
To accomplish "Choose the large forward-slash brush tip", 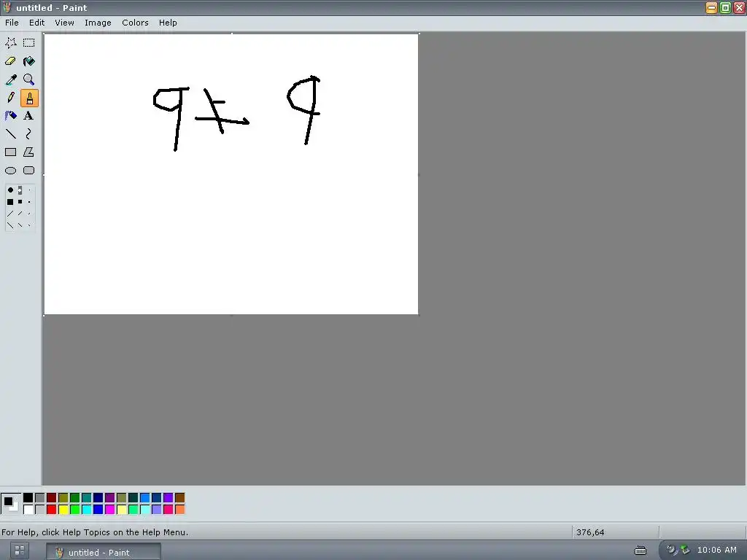I will pyautogui.click(x=10, y=214).
